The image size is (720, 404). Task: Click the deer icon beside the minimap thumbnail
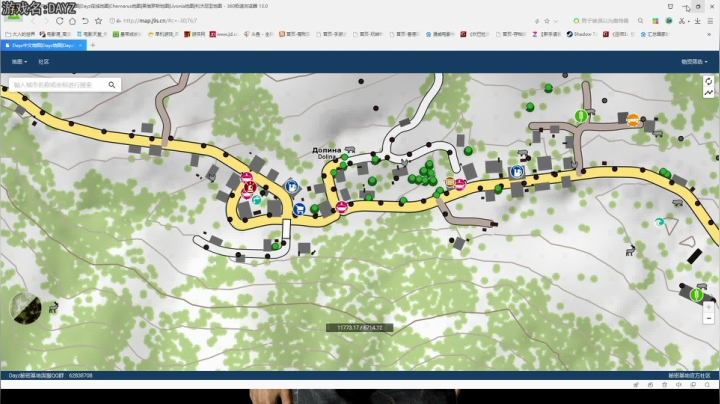[x=53, y=307]
